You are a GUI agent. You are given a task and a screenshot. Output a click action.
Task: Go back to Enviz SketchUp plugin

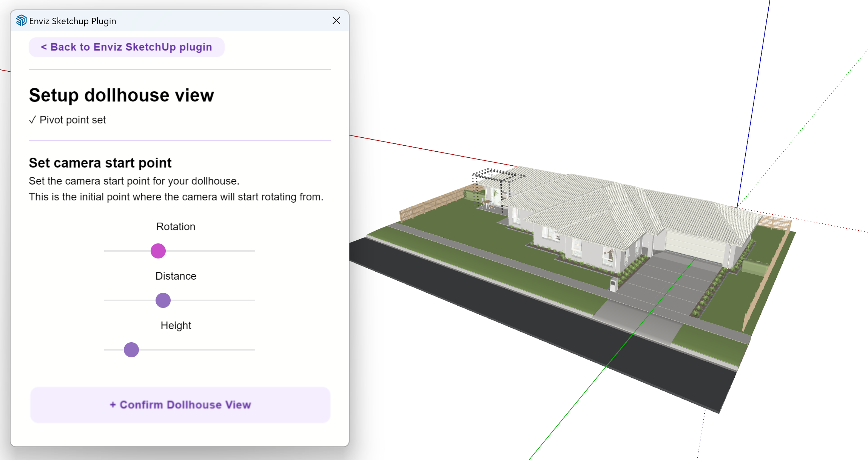(x=126, y=47)
